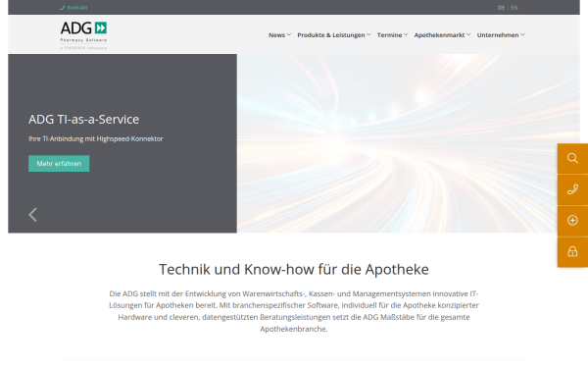Viewport: 588px width, 368px height.
Task: Expand the Apothekenmarkt dropdown chevron
Action: [x=468, y=34]
